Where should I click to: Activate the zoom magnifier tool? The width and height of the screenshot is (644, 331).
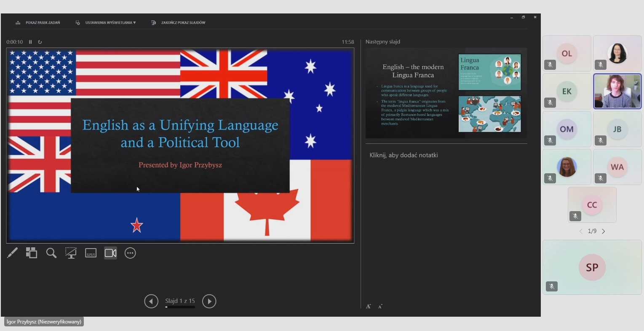coord(51,253)
